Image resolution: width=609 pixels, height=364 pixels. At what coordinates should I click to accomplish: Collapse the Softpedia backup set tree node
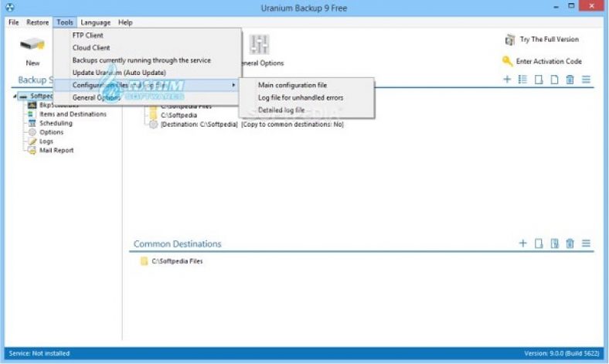pos(15,96)
